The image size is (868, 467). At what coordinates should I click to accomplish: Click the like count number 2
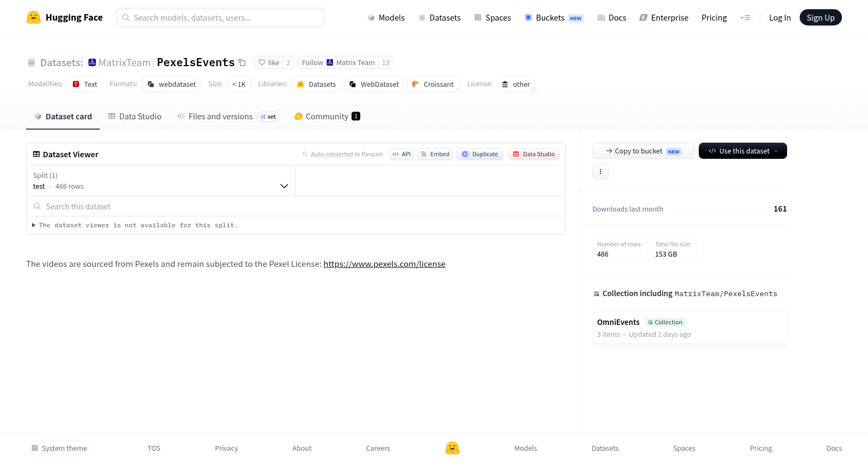[288, 62]
